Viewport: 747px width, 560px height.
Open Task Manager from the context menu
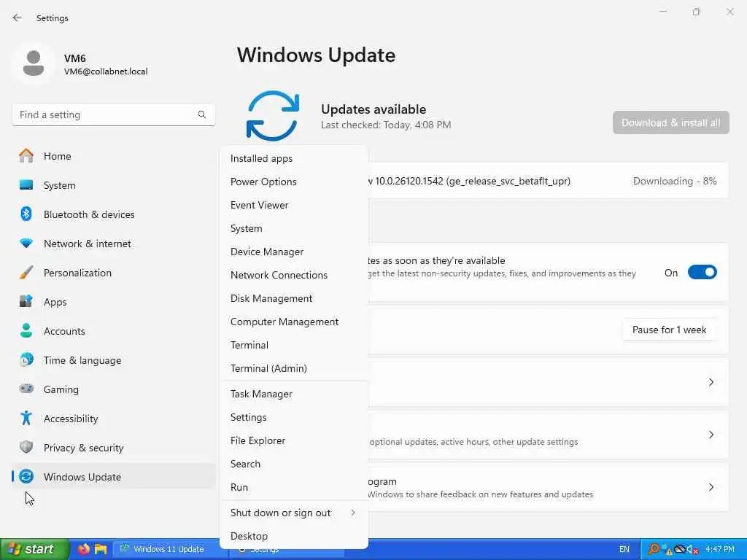point(294,394)
